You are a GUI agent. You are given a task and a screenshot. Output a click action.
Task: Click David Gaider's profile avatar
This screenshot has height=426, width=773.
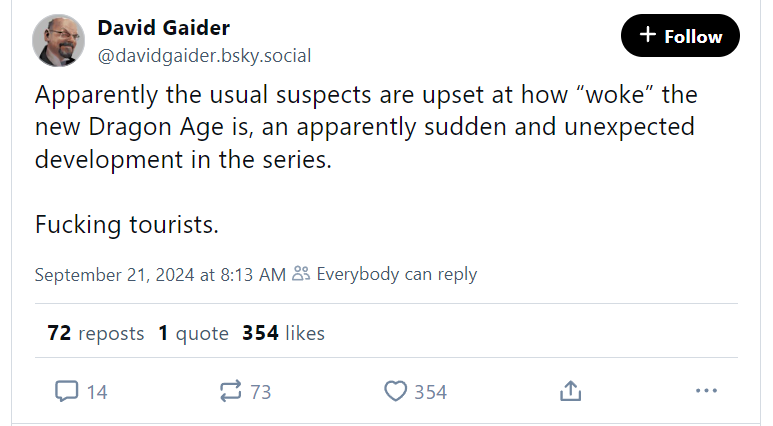(59, 41)
